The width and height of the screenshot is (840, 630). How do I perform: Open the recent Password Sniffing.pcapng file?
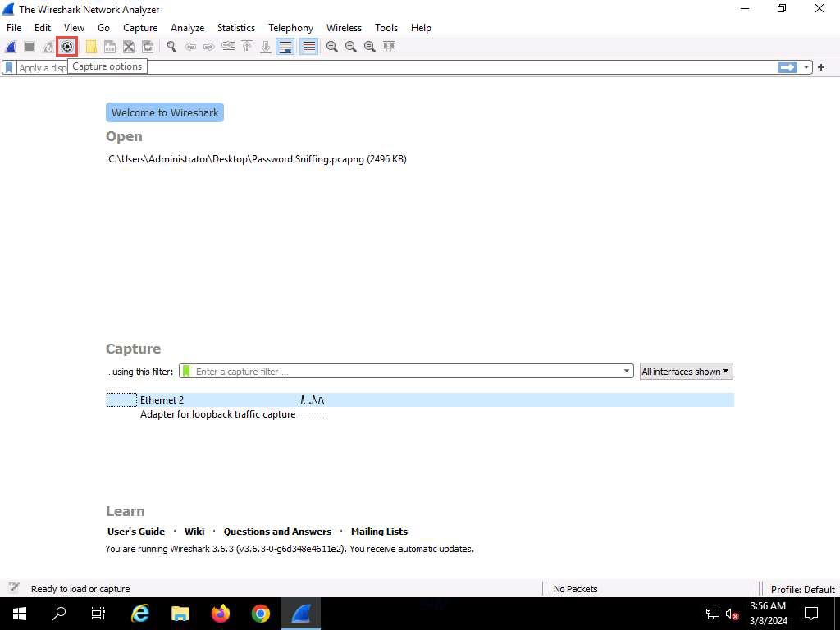pos(257,159)
